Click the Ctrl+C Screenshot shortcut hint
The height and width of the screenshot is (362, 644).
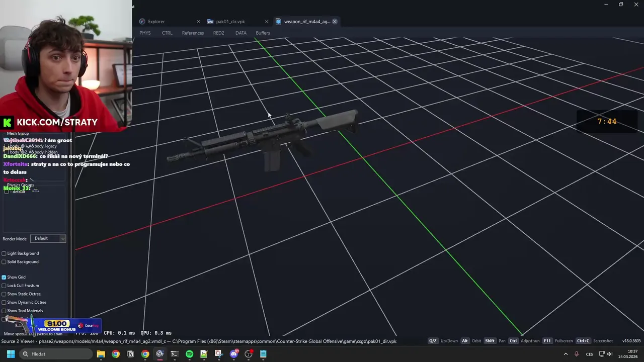pyautogui.click(x=594, y=341)
